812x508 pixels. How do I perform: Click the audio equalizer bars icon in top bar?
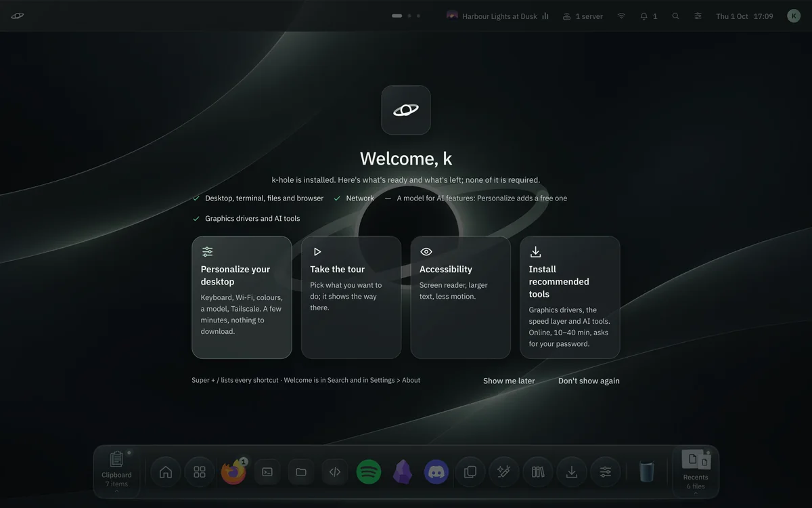pyautogui.click(x=545, y=16)
